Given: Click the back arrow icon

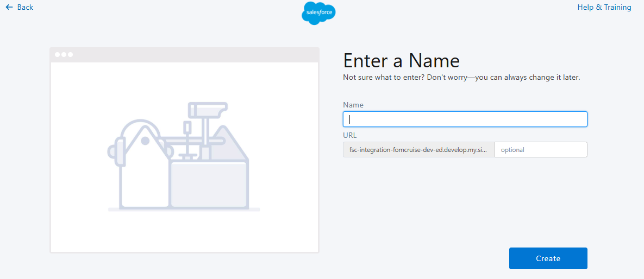Looking at the screenshot, I should [9, 7].
